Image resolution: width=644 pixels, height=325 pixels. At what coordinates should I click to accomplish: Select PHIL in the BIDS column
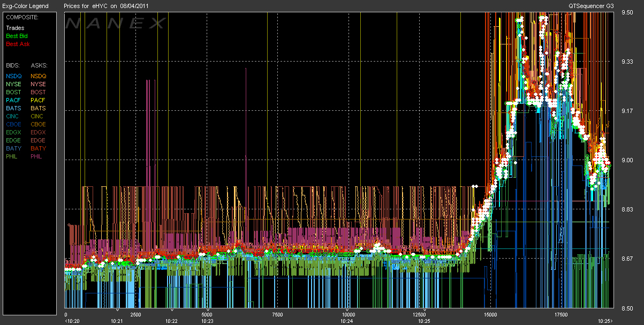pos(12,156)
